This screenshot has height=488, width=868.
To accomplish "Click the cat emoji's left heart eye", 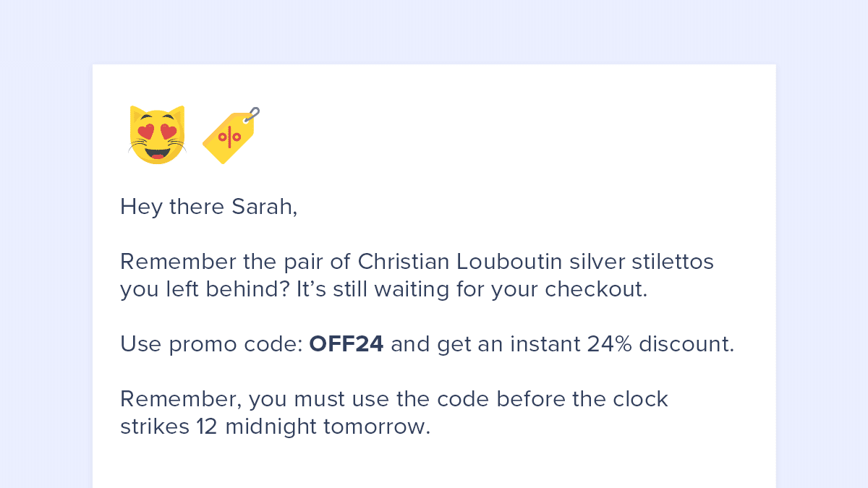I will pos(145,132).
